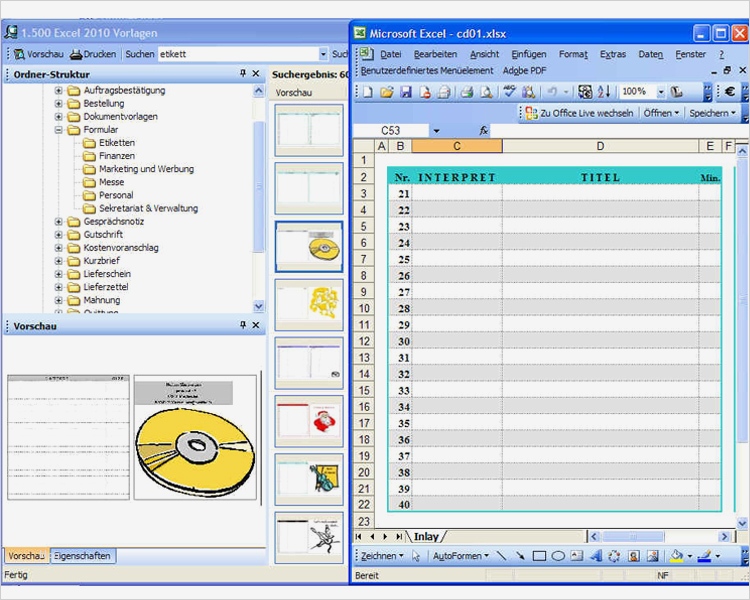Open the Öffnen dropdown button
This screenshot has height=600, width=750.
[661, 113]
